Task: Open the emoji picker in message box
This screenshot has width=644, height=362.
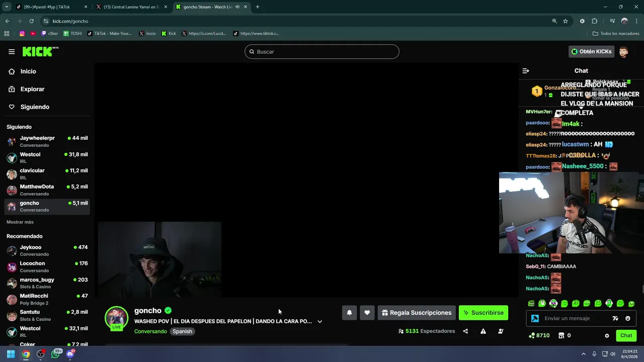Action: point(628,318)
